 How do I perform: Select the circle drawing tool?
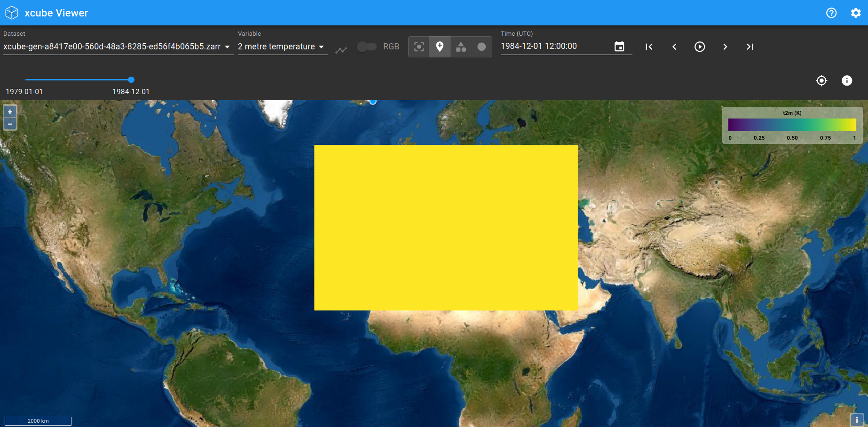click(481, 47)
